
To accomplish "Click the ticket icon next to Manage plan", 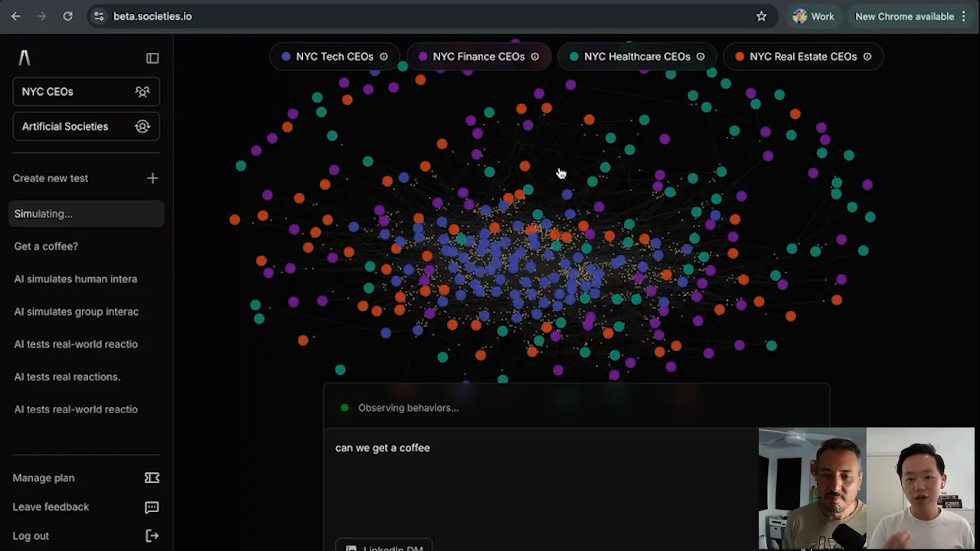I will 152,478.
